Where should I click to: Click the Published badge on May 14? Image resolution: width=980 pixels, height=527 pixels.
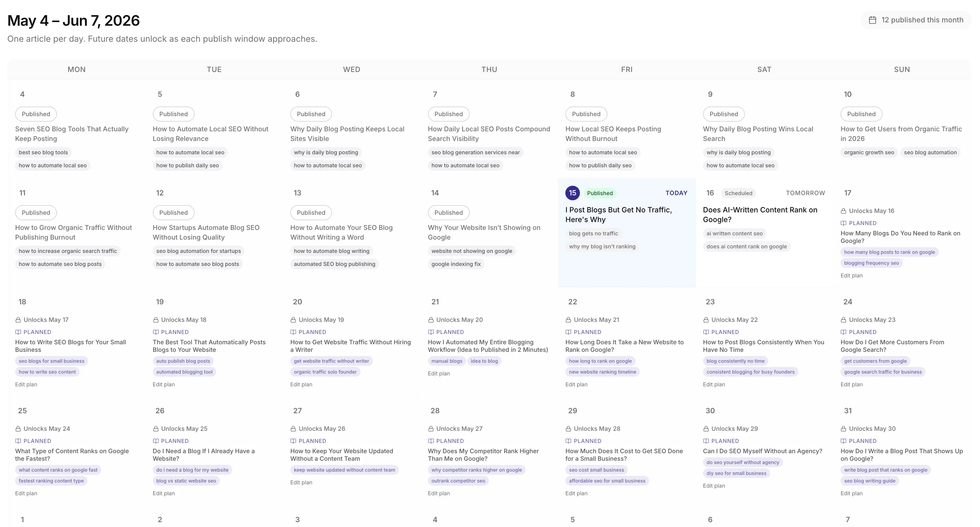449,213
